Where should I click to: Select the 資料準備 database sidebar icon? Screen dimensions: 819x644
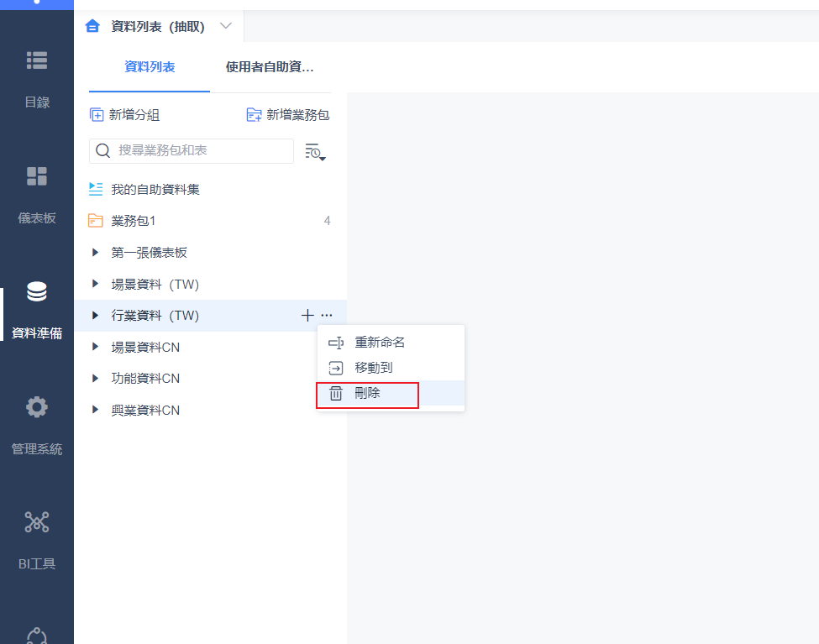click(37, 291)
